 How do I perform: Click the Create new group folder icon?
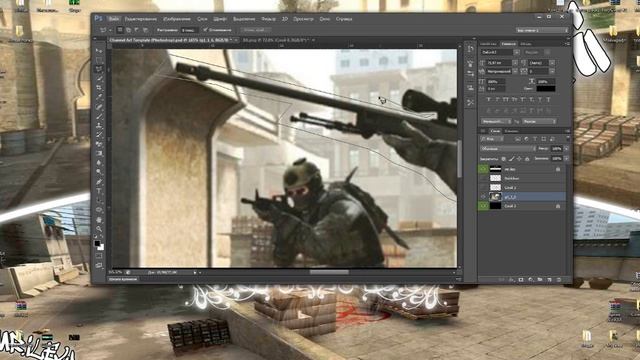point(540,280)
